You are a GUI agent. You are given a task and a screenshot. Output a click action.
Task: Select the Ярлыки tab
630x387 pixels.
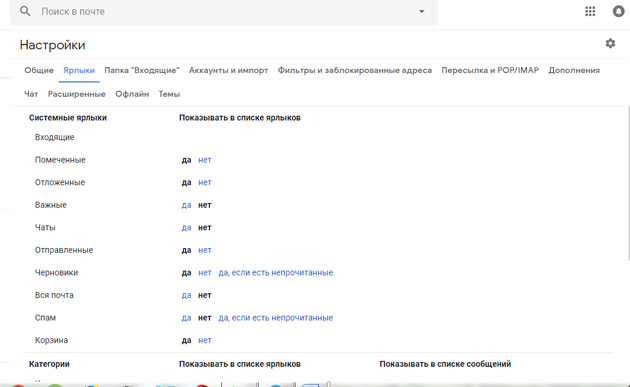click(x=79, y=70)
